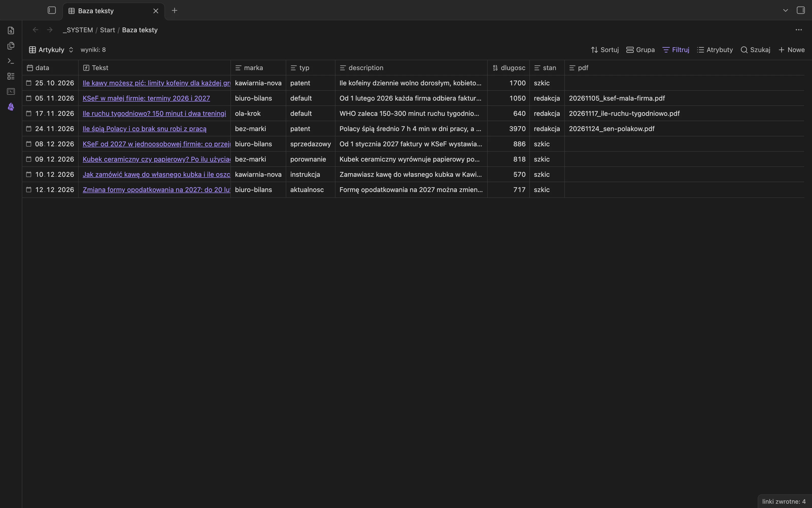Toggle the right sidebar panel icon
The image size is (812, 508).
click(x=801, y=10)
